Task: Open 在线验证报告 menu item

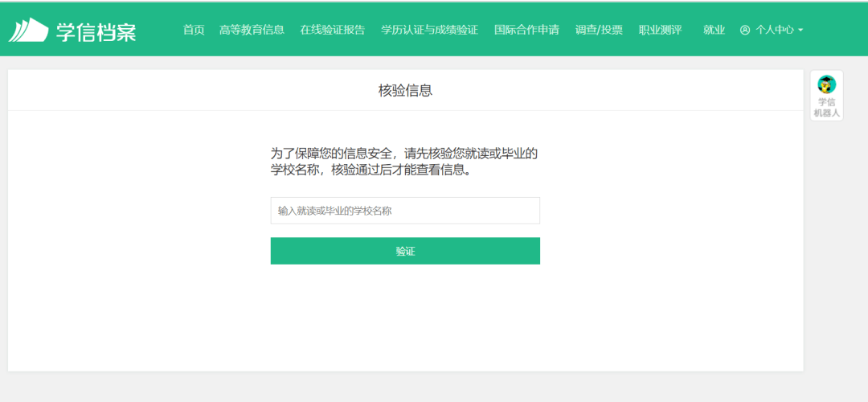Action: tap(333, 30)
